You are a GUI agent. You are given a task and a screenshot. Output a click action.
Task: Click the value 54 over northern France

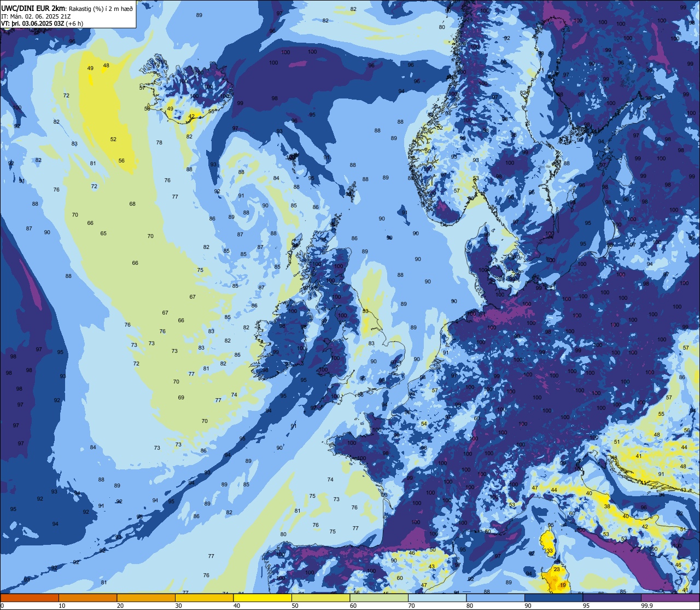(424, 424)
